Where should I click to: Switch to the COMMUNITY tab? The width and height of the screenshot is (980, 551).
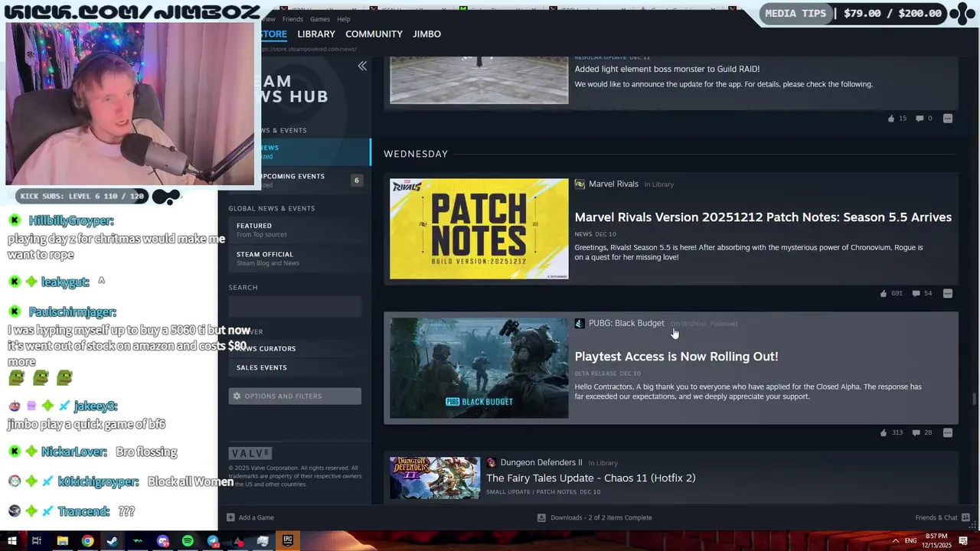click(374, 34)
